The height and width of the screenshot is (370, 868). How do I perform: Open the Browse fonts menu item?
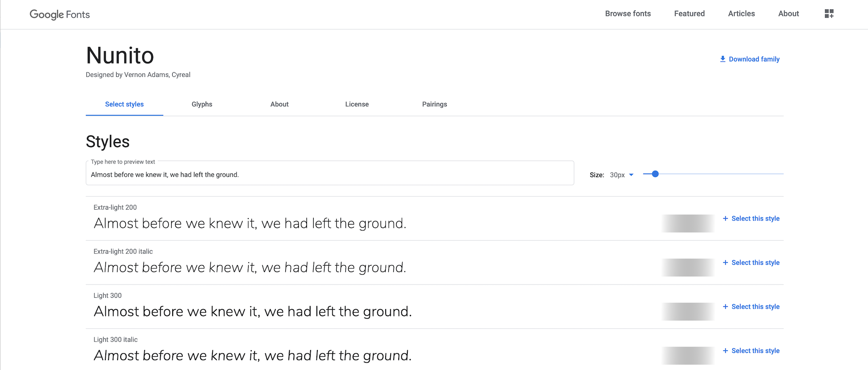(x=627, y=14)
